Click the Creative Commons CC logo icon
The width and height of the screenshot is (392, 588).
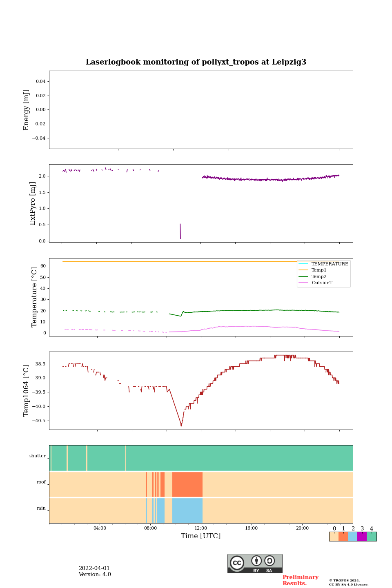click(x=237, y=563)
